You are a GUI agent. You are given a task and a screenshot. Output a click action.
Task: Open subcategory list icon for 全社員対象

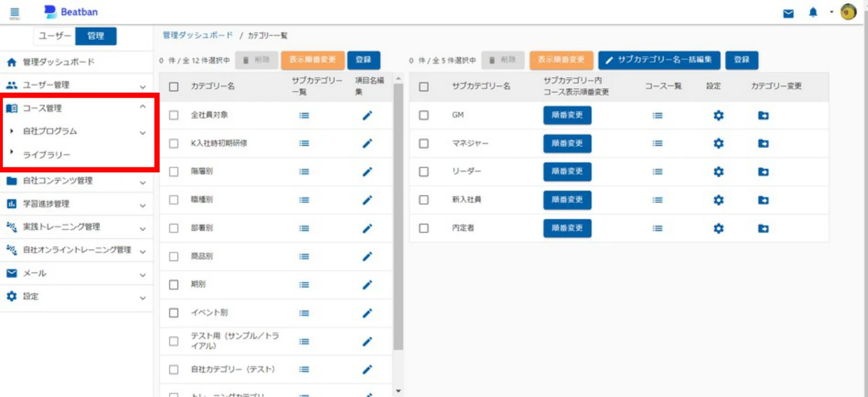click(x=304, y=115)
